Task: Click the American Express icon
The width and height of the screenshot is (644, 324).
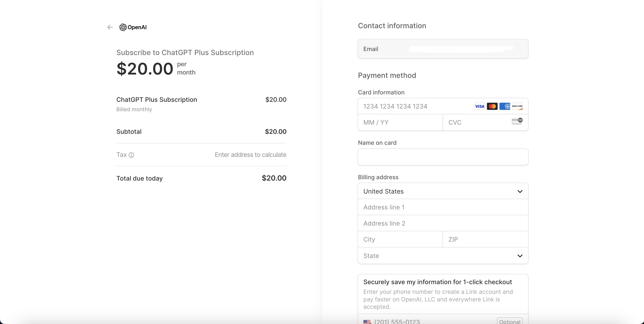Action: (x=505, y=106)
